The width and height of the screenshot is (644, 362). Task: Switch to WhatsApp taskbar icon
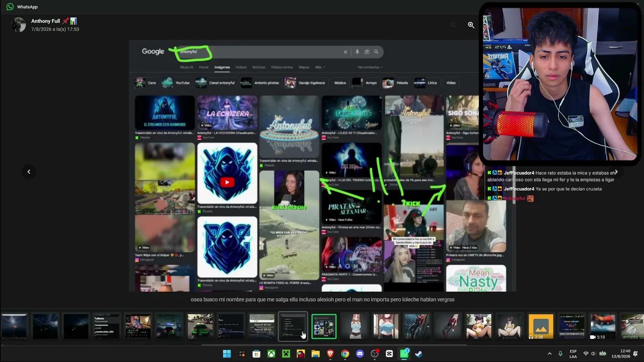[404, 354]
